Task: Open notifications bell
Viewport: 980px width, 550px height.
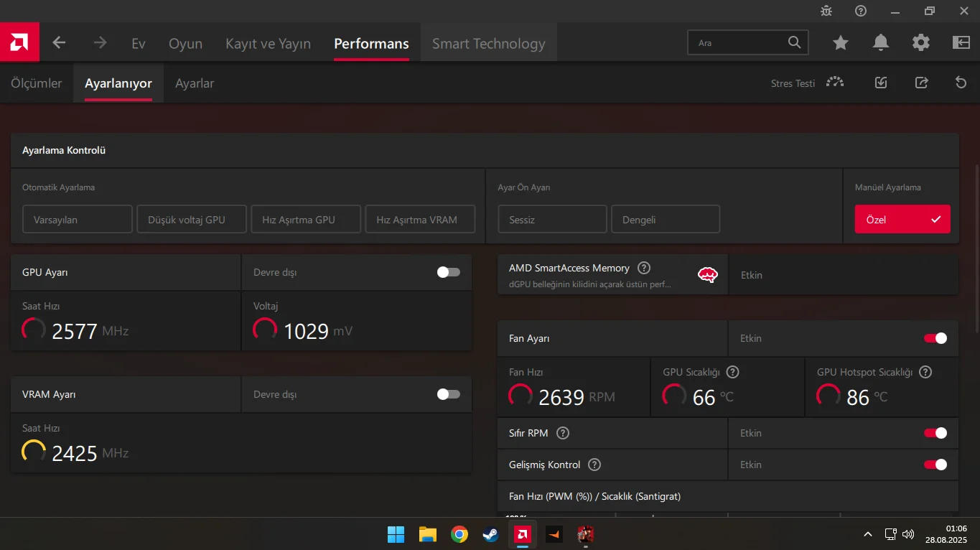Action: click(x=881, y=43)
